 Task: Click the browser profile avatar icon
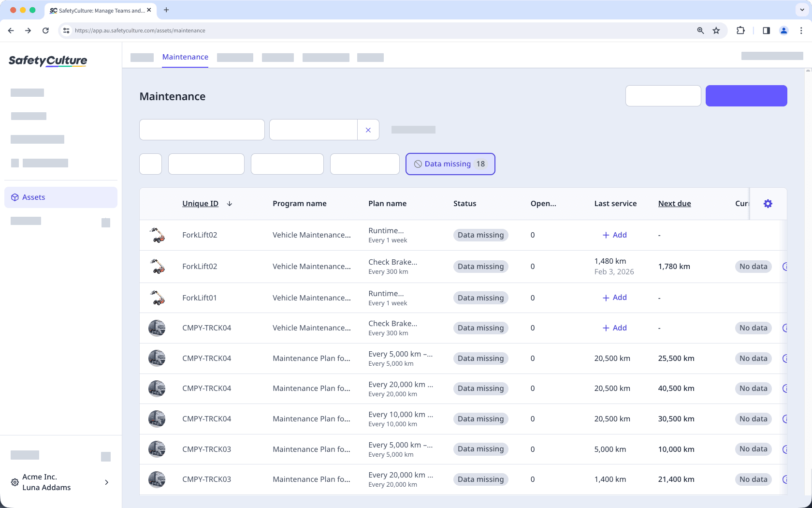point(783,30)
